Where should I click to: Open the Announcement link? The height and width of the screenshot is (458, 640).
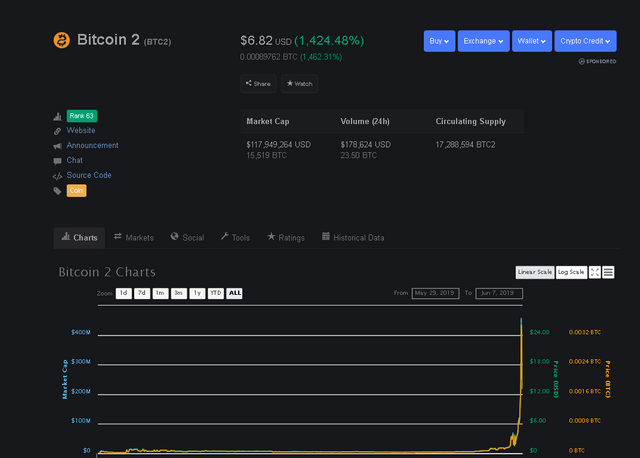coord(92,145)
